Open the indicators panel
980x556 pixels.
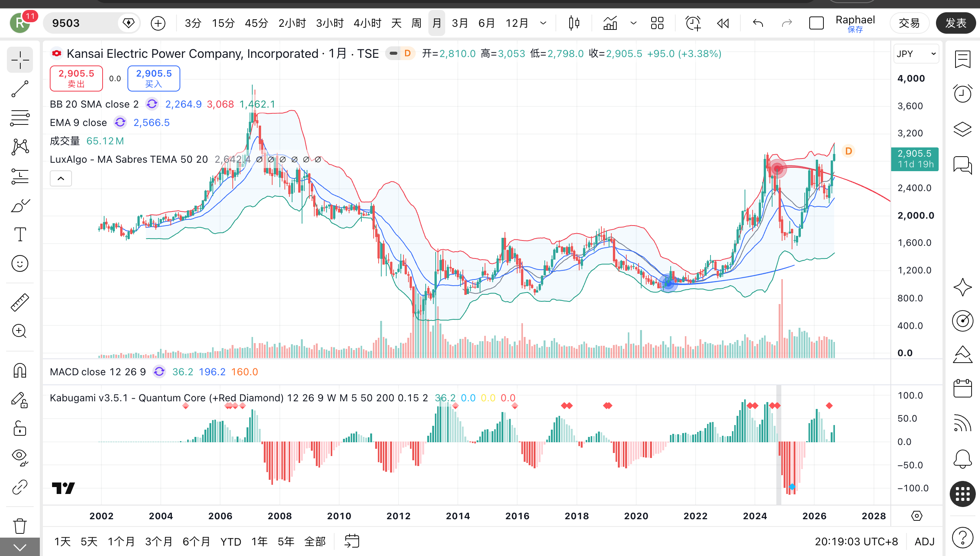(x=610, y=23)
